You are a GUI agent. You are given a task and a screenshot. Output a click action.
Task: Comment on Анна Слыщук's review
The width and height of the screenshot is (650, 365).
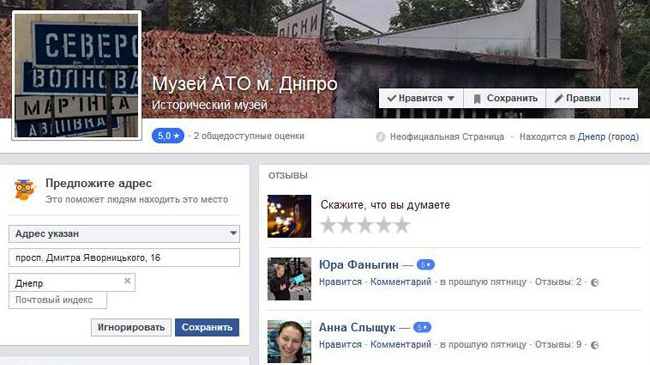coord(400,345)
